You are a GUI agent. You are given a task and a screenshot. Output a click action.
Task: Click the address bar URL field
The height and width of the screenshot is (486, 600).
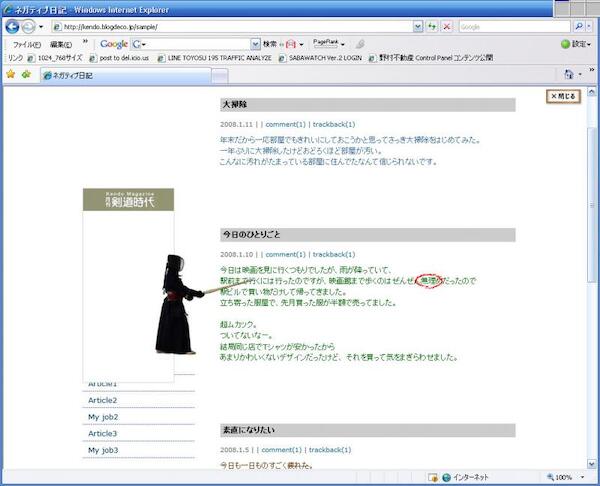point(233,27)
